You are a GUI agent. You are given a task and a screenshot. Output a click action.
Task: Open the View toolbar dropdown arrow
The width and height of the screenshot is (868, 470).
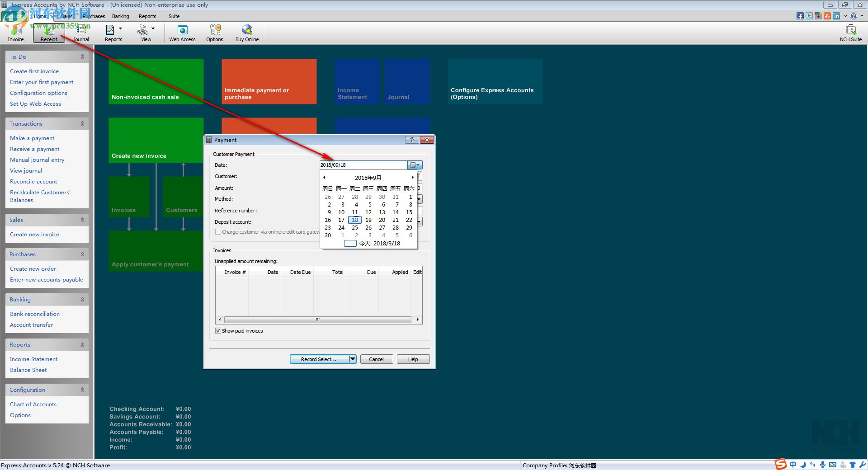pos(153,28)
